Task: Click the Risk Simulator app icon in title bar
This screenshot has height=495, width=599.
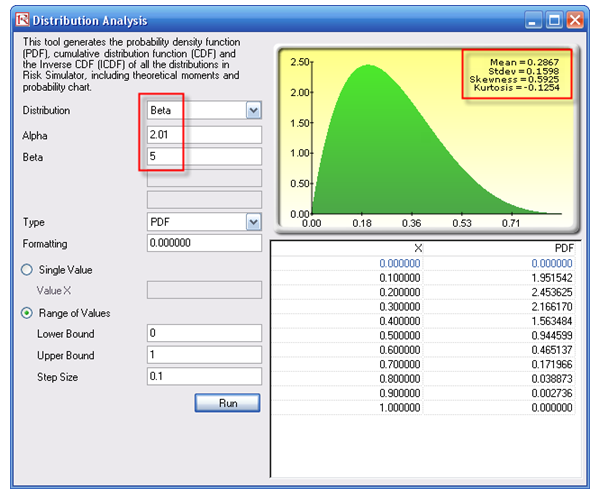Action: (x=23, y=19)
